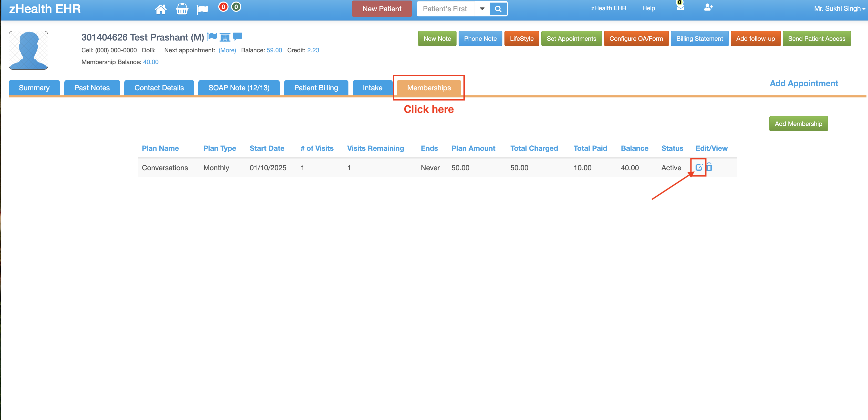The image size is (868, 420).
Task: Click Configure OA/Form
Action: (x=636, y=38)
